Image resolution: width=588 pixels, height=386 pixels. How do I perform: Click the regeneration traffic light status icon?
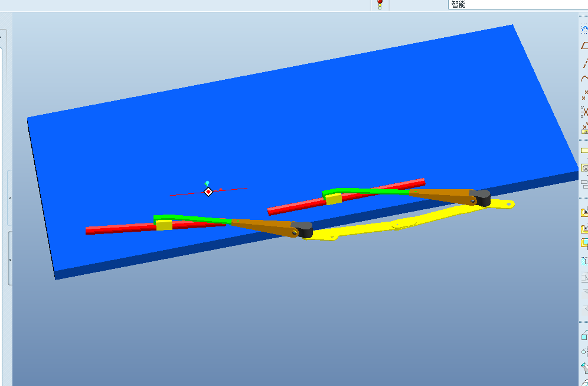click(380, 5)
